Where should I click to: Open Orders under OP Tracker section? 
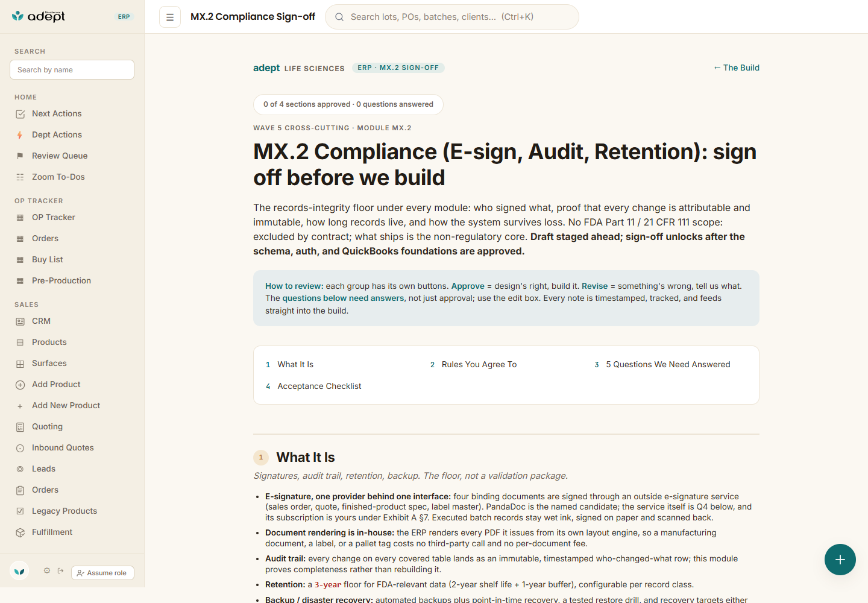(72, 238)
